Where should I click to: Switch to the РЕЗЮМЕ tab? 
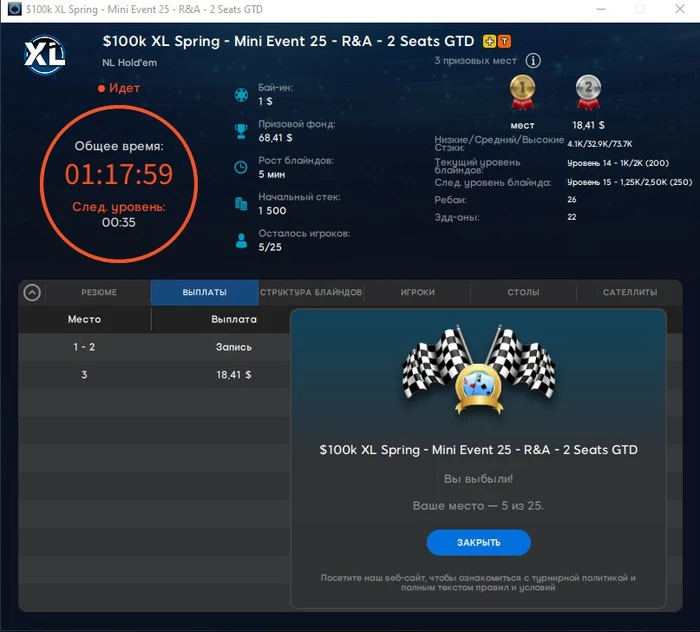[x=99, y=292]
